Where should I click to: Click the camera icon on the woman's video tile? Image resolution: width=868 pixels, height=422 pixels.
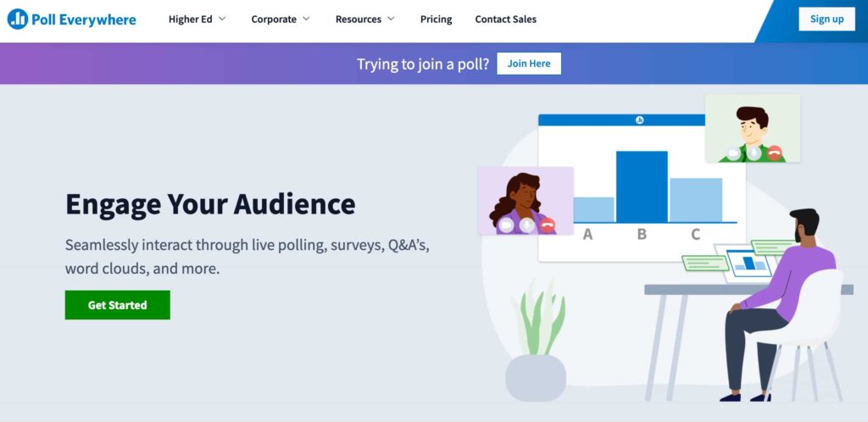(507, 225)
